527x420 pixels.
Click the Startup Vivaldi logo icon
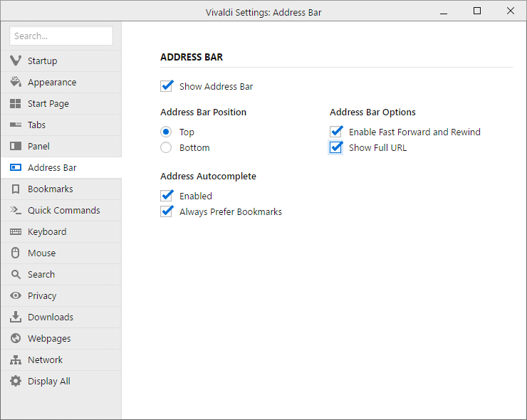[x=16, y=61]
